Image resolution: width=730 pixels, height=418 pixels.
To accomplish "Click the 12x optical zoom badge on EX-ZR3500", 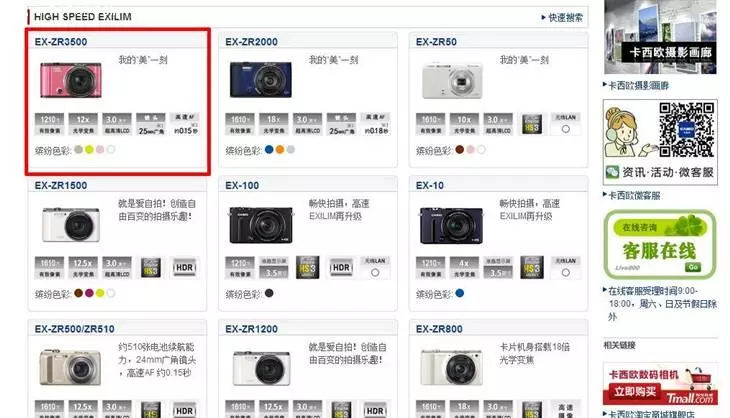I will (x=83, y=124).
